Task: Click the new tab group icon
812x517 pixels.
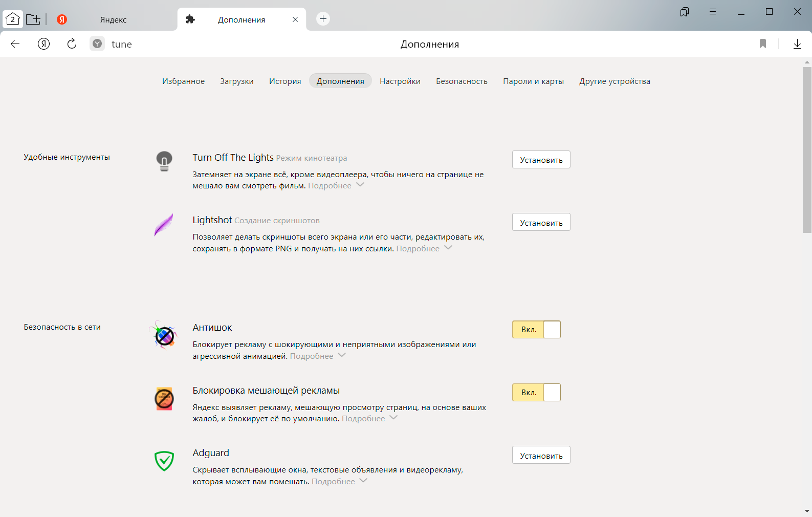Action: click(x=33, y=19)
